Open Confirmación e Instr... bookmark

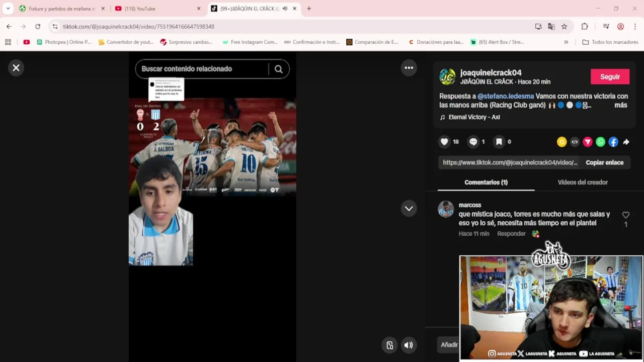(x=312, y=42)
